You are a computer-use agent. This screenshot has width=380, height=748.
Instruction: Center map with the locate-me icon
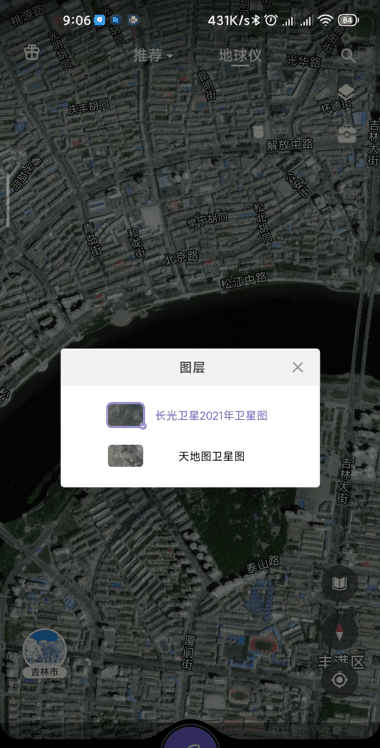click(x=339, y=680)
